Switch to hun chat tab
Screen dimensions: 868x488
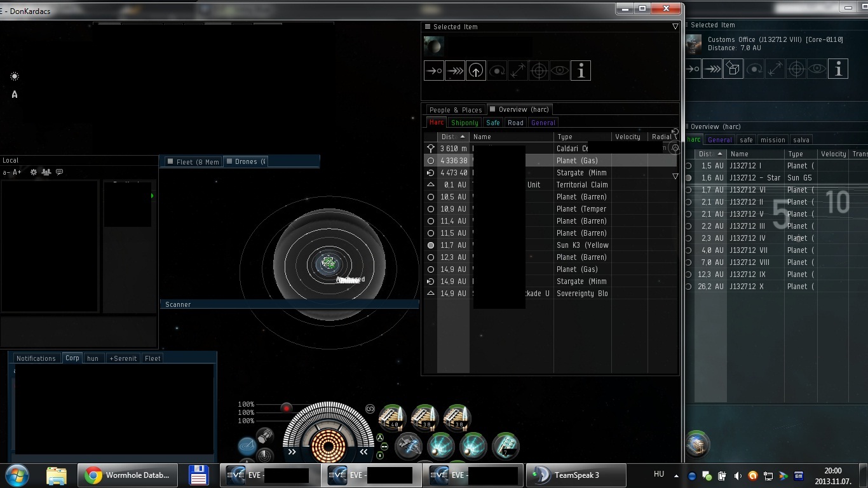pyautogui.click(x=93, y=358)
